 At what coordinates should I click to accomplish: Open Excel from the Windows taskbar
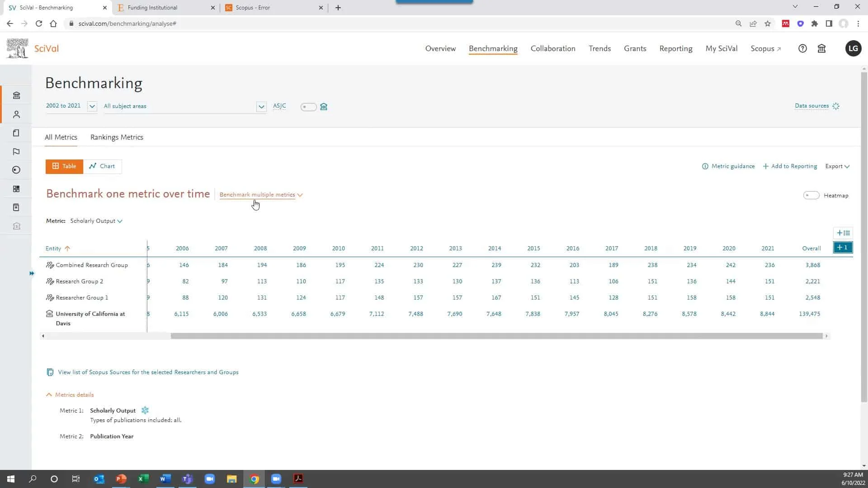(143, 479)
